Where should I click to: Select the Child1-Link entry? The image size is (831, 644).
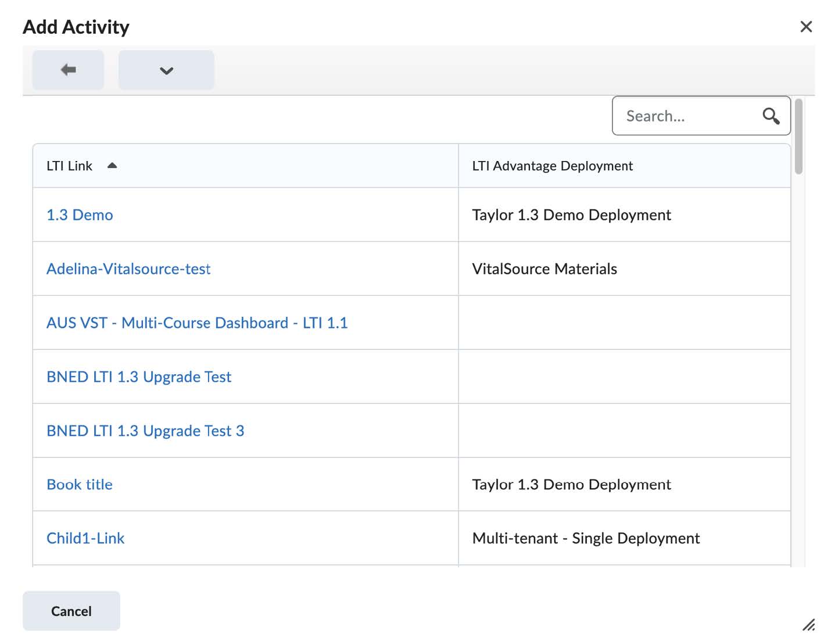pyautogui.click(x=85, y=539)
